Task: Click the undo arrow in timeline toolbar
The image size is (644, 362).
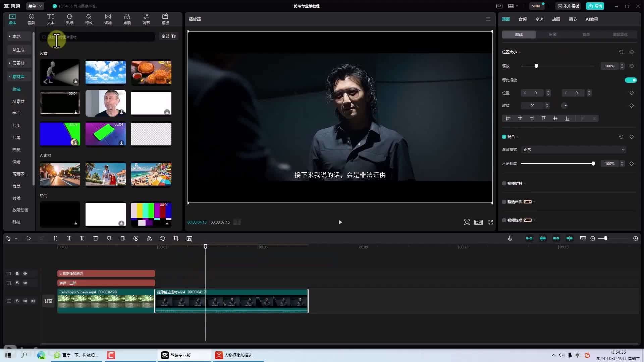Action: click(x=29, y=238)
